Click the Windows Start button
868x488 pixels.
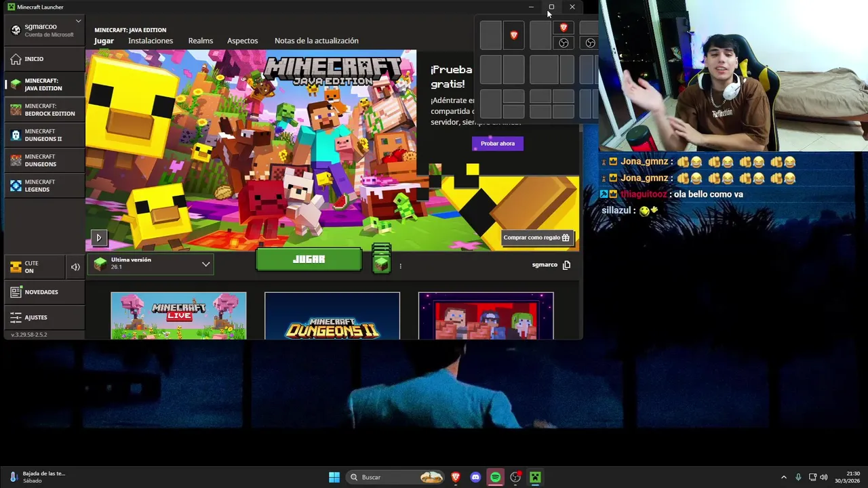[334, 477]
